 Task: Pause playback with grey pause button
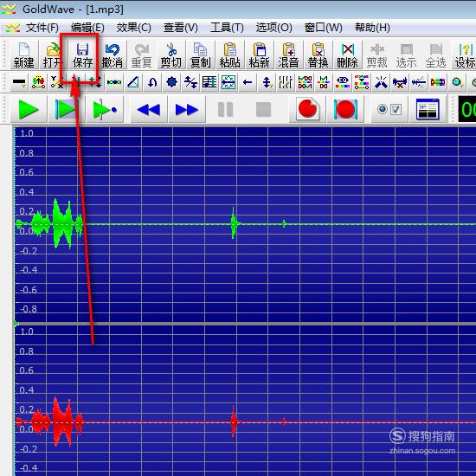click(225, 109)
